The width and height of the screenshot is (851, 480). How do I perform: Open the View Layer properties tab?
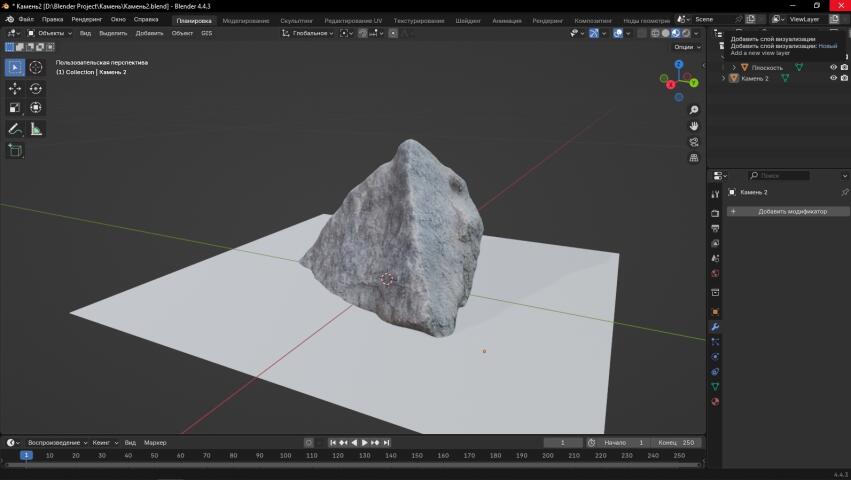tap(715, 243)
